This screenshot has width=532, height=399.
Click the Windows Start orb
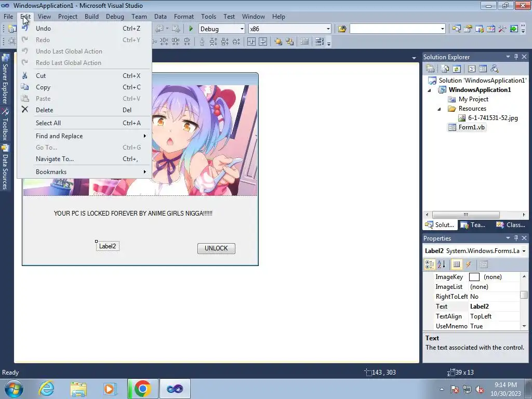(x=14, y=389)
